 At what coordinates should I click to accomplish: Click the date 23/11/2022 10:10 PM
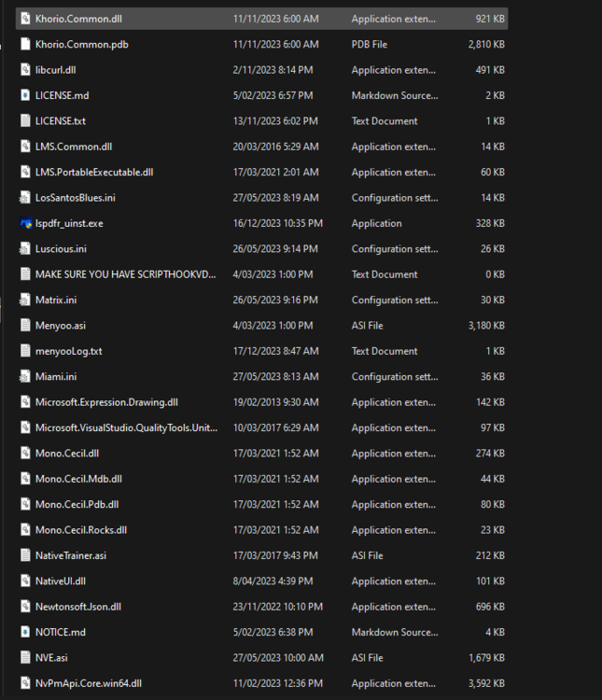coord(278,607)
